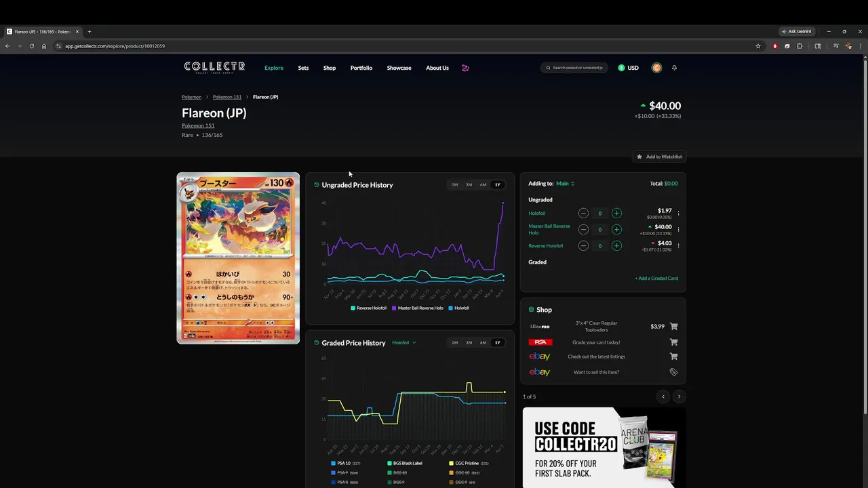Click the COLLECTR20 promo banner
Image resolution: width=868 pixels, height=488 pixels.
tap(604, 447)
